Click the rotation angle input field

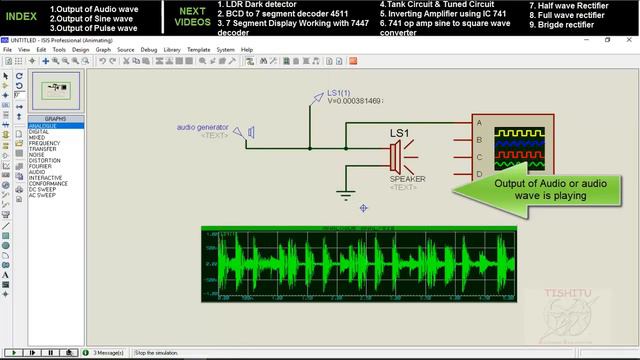click(x=19, y=95)
